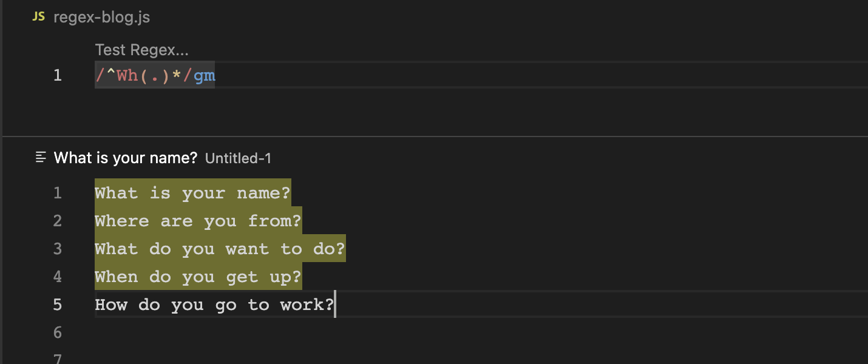Click the highlighted line "What is your name?"

coord(192,193)
